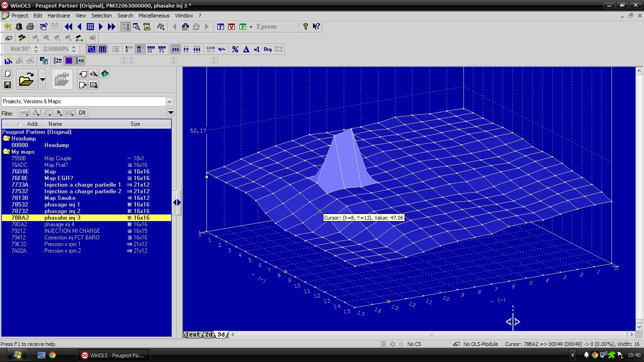Click the skip to first double-arrow icon
This screenshot has height=362, width=644.
(x=68, y=27)
